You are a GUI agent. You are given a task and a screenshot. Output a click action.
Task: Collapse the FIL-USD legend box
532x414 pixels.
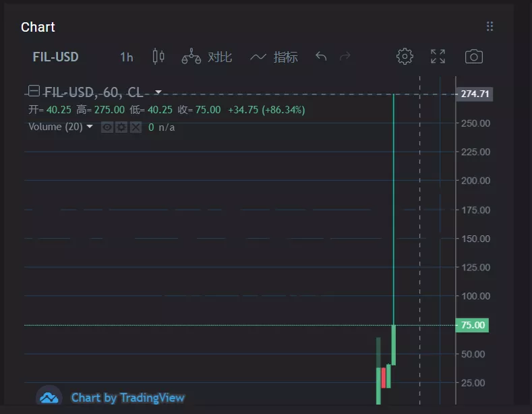(34, 91)
